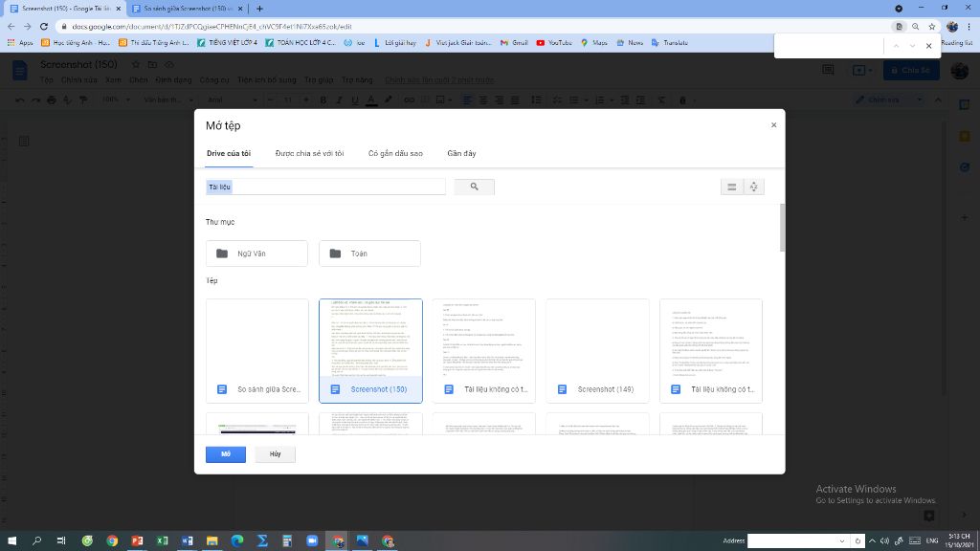Open the insert image dropdown
The height and width of the screenshot is (551, 980).
443,99
